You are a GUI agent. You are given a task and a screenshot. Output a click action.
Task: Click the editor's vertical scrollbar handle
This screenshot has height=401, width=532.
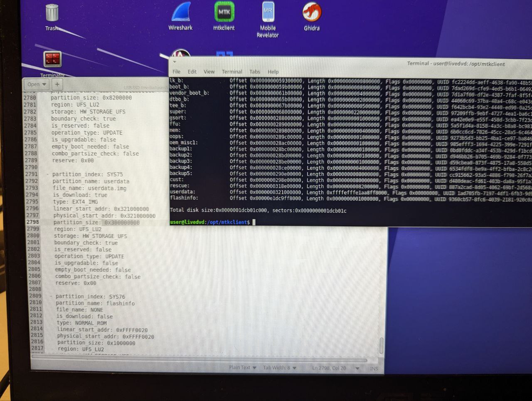tap(382, 345)
